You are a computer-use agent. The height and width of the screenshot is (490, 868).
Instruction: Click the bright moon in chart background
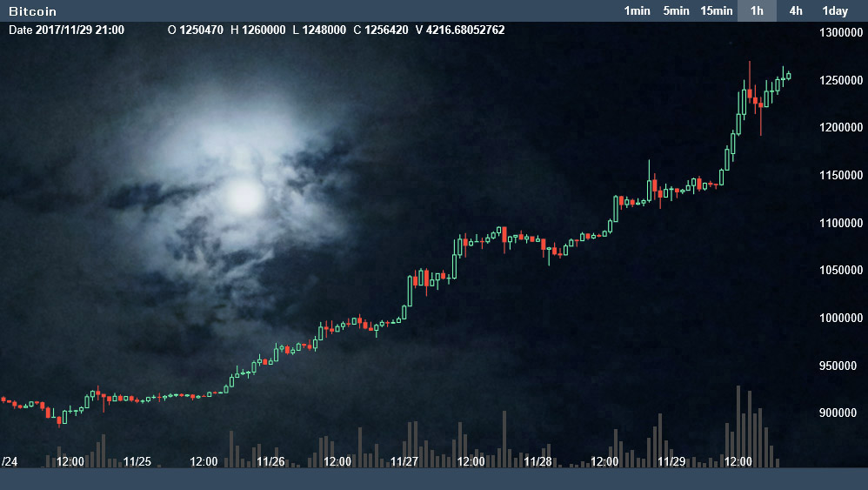click(x=244, y=196)
